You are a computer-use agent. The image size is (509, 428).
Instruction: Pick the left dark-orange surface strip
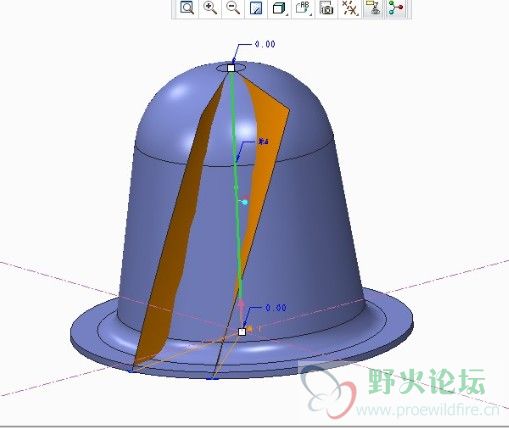pos(180,233)
